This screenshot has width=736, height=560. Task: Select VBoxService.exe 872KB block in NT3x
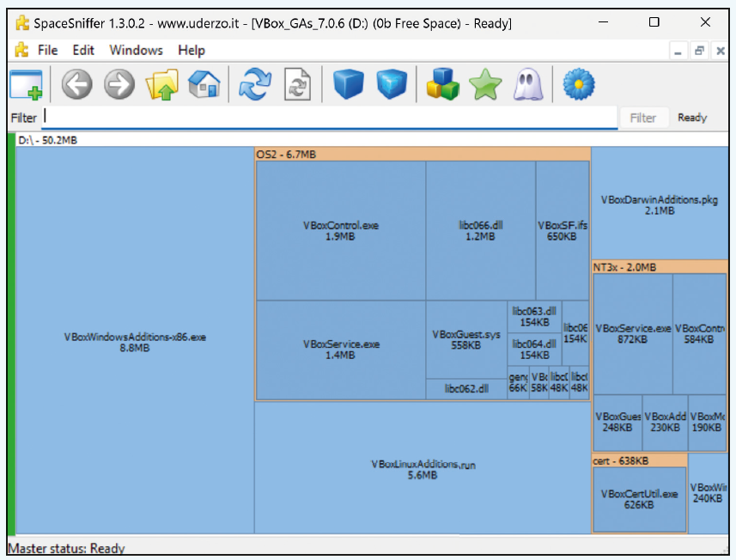pos(633,334)
